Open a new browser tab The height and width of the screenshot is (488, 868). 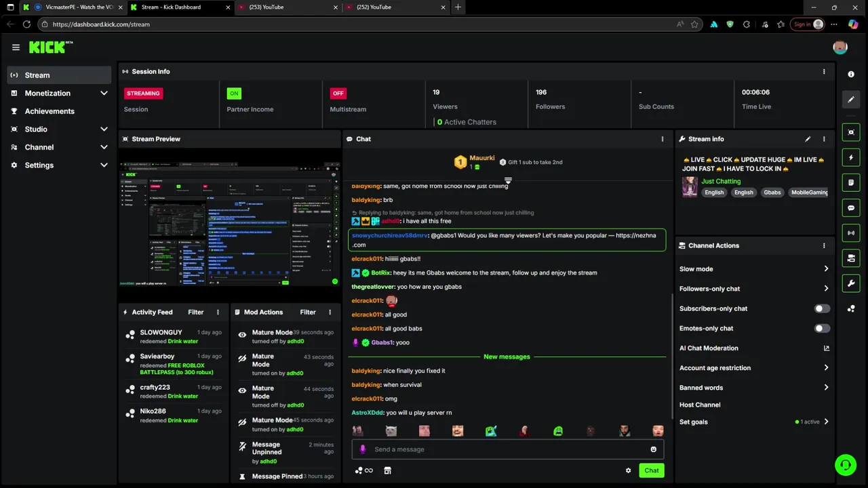click(x=458, y=7)
